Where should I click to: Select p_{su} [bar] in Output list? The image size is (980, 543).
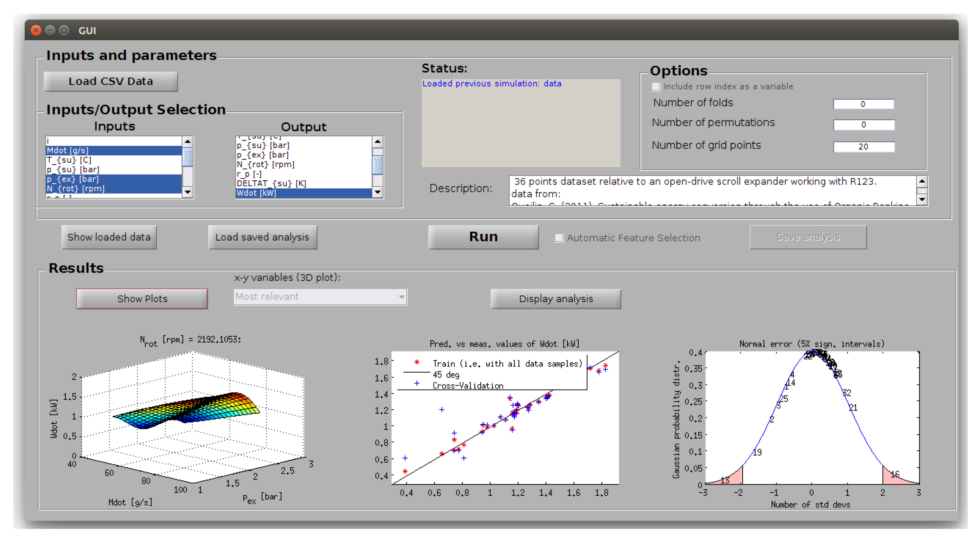[262, 145]
